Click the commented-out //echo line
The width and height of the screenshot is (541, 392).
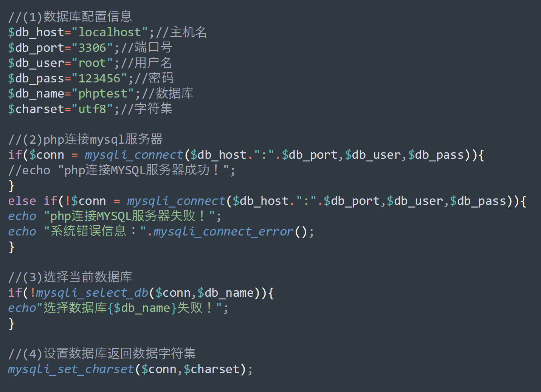tap(121, 170)
